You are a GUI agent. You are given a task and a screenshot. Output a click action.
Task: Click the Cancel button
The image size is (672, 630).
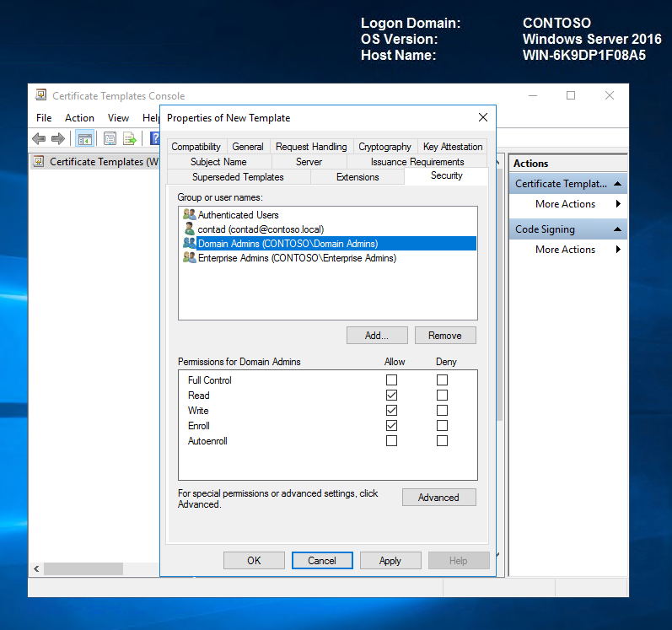pos(322,561)
